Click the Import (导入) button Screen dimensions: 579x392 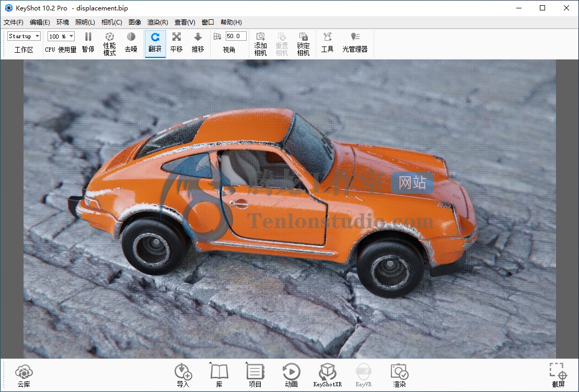tap(183, 375)
